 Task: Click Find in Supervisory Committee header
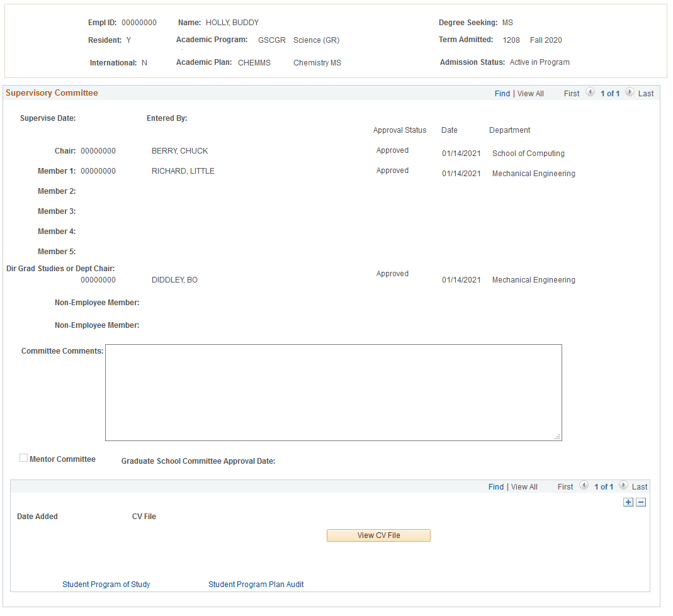[x=502, y=94]
